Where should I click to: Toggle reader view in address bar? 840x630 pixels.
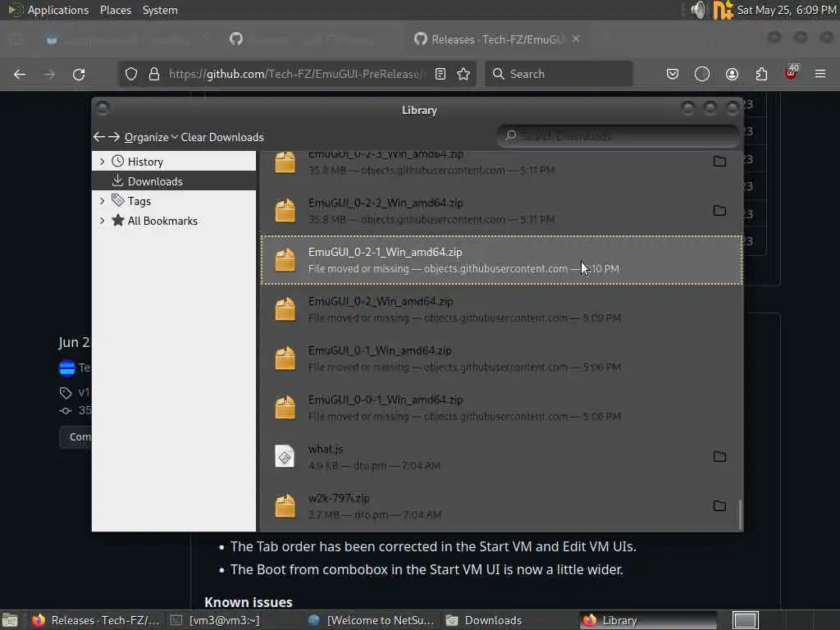point(441,74)
